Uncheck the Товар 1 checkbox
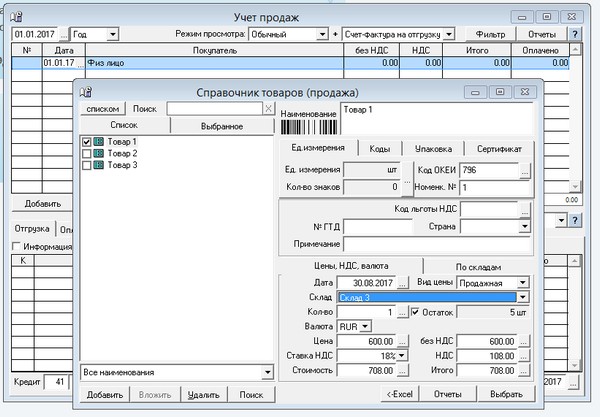The height and width of the screenshot is (417, 600). pyautogui.click(x=86, y=142)
